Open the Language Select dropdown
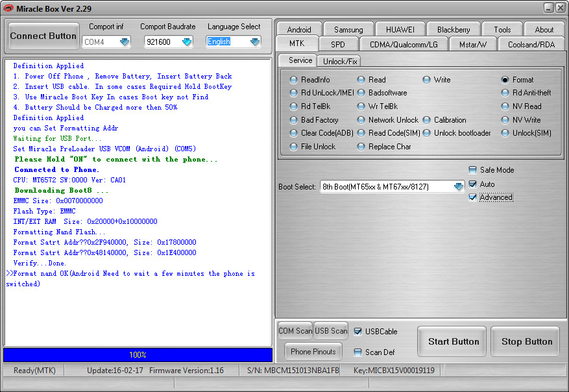Image resolution: width=569 pixels, height=392 pixels. 254,42
